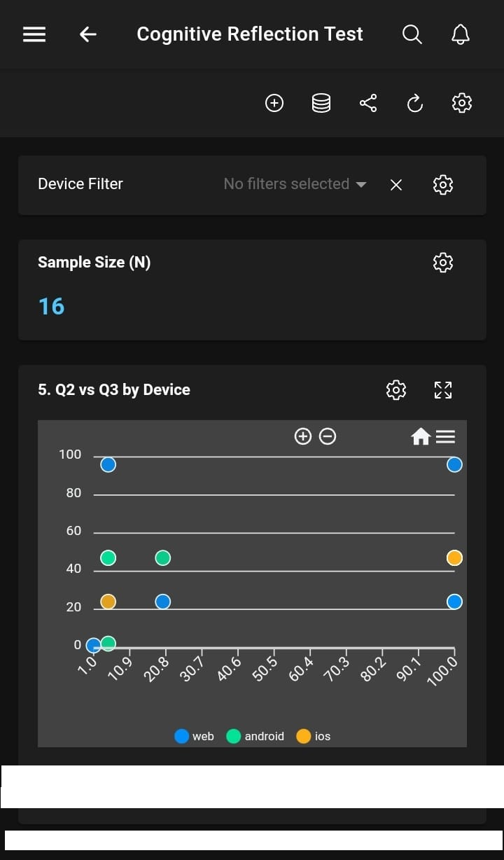504x860 pixels.
Task: Share the dashboard via share icon
Action: click(x=368, y=104)
